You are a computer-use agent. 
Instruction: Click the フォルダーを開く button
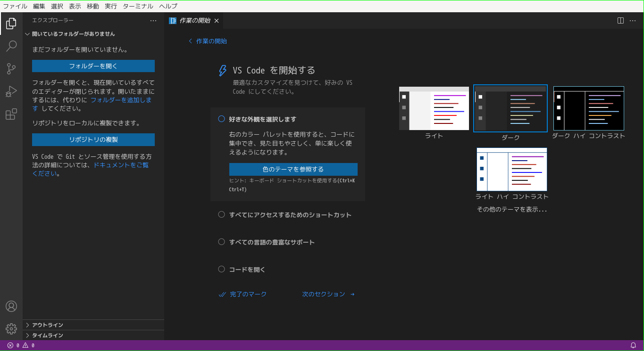tap(93, 66)
